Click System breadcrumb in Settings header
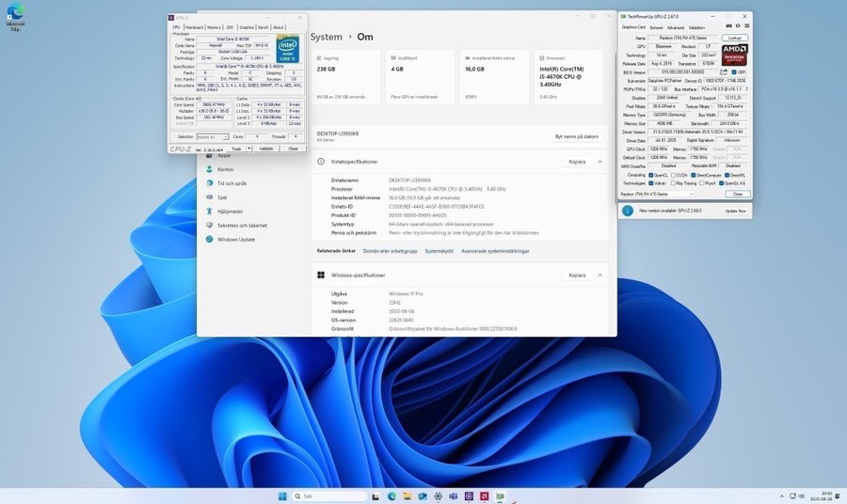Image resolution: width=847 pixels, height=504 pixels. tap(326, 37)
